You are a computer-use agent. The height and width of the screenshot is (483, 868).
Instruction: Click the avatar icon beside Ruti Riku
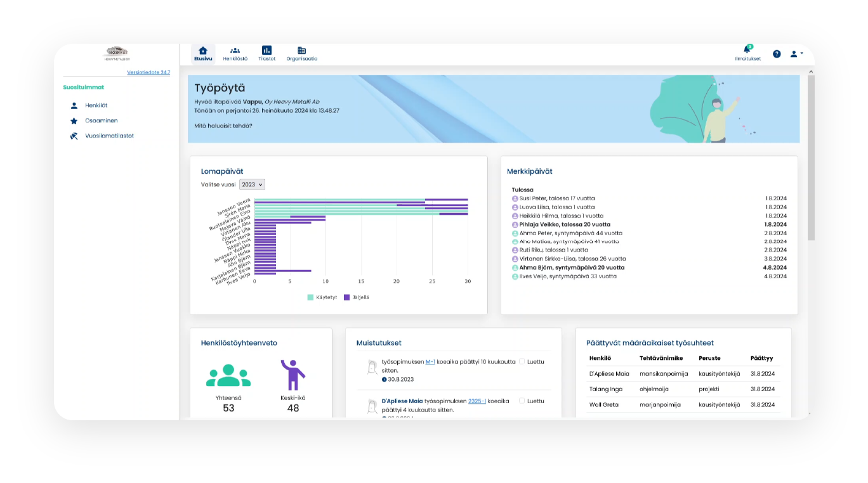[x=515, y=250]
